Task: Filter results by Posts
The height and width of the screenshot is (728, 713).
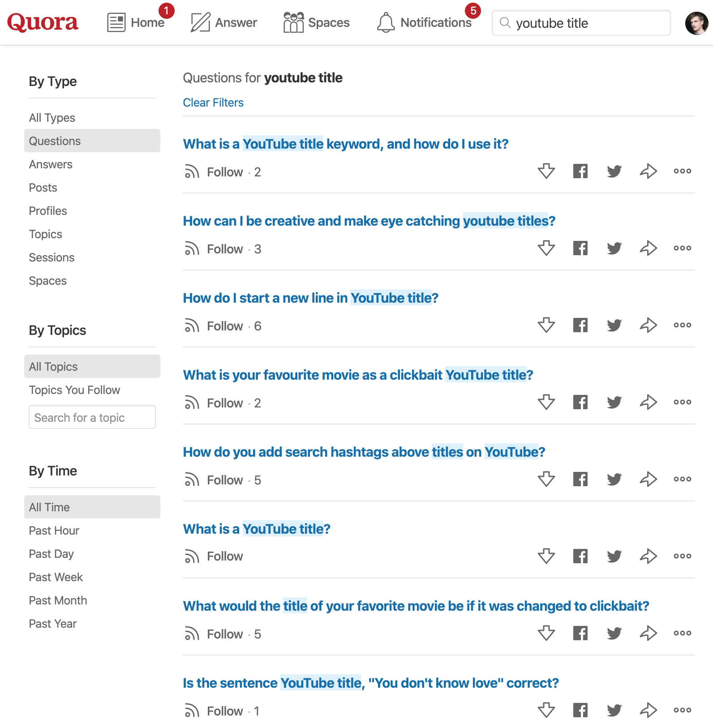Action: click(x=43, y=188)
